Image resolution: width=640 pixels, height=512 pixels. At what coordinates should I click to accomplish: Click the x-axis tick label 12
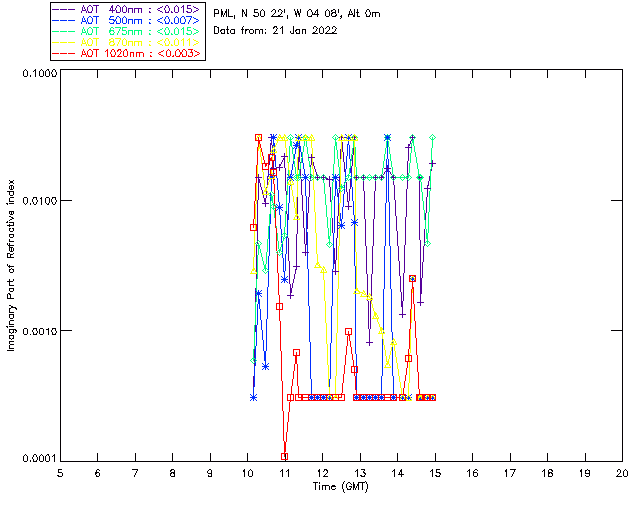322,473
